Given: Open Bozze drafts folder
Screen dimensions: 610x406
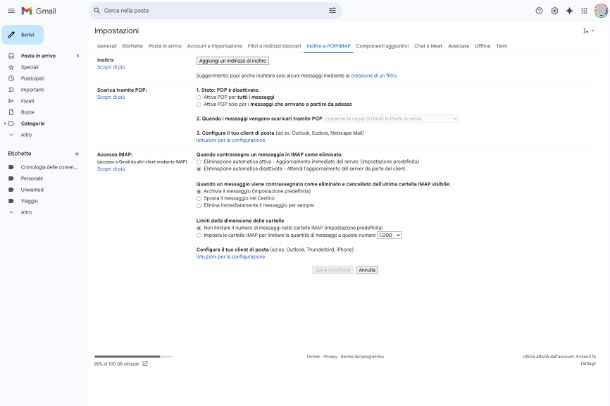Looking at the screenshot, I should pos(28,112).
